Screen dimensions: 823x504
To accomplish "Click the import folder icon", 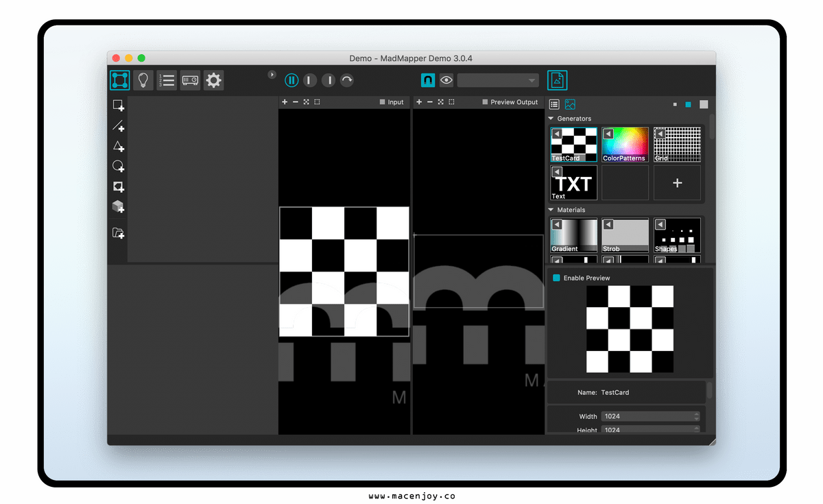I will [x=119, y=233].
